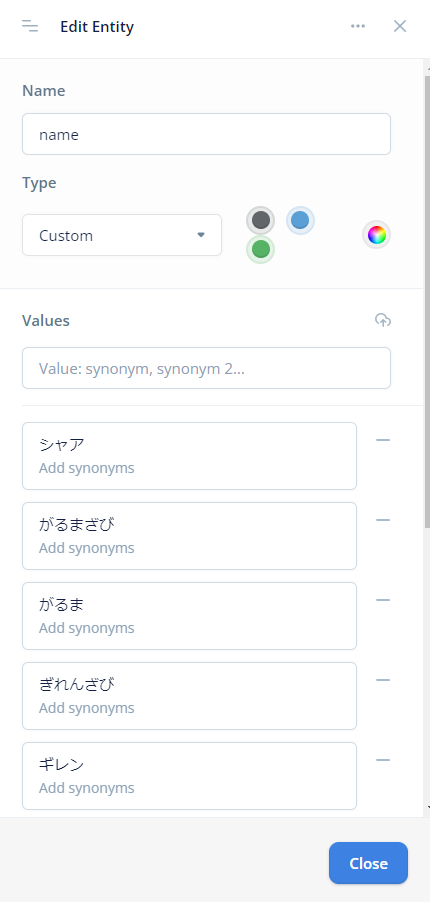Click the hamburger menu icon beside Edit Entity

30,26
